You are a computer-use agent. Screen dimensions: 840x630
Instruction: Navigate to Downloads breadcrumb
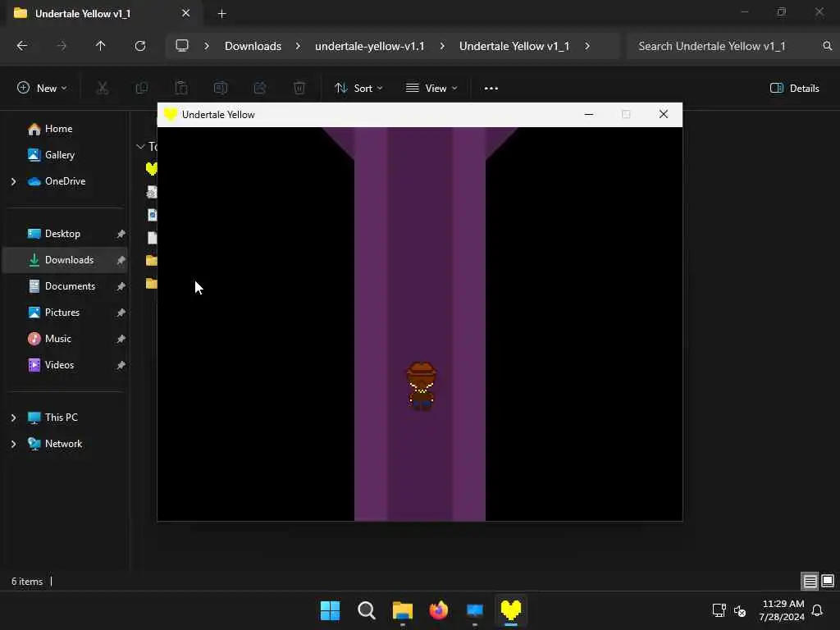click(253, 46)
